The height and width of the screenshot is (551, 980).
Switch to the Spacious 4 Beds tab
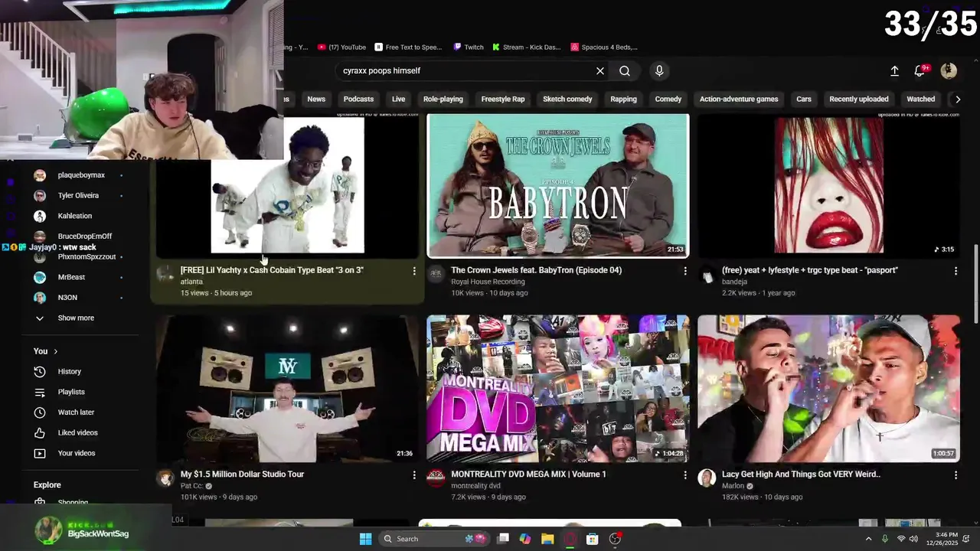[x=604, y=47]
